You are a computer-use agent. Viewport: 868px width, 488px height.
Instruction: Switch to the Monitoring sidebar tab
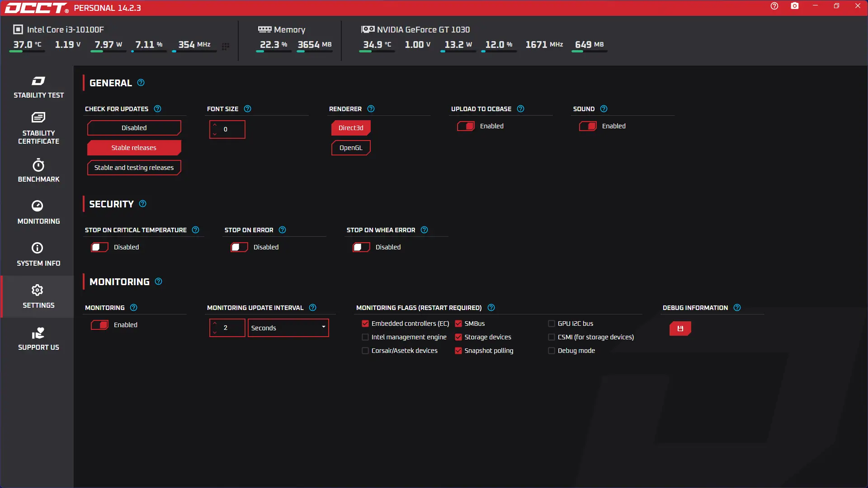coord(38,212)
